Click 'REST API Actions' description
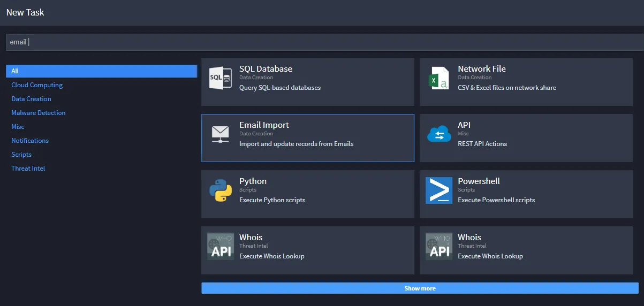The width and height of the screenshot is (644, 306). tap(482, 144)
